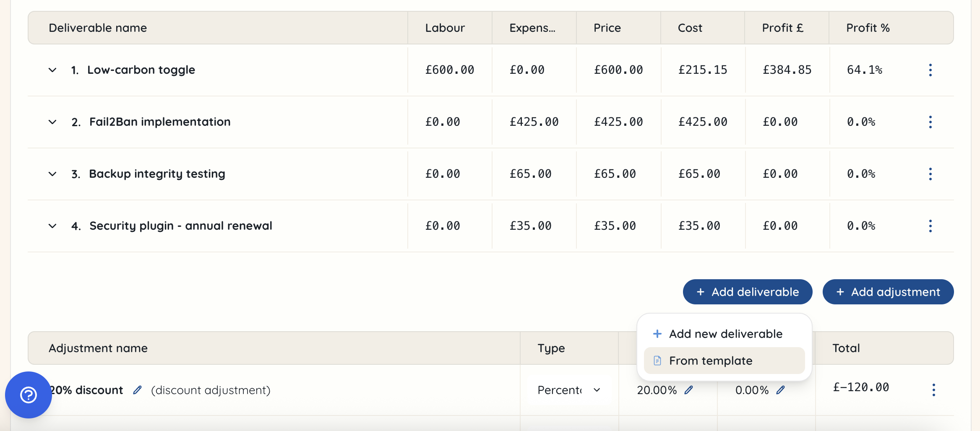The image size is (980, 431).
Task: Click the Add deliverable button
Action: [x=747, y=292]
